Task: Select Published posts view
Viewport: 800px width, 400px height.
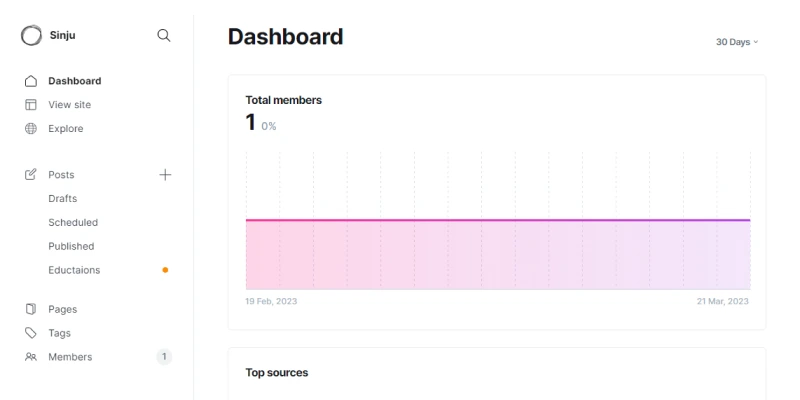Action: pyautogui.click(x=71, y=247)
